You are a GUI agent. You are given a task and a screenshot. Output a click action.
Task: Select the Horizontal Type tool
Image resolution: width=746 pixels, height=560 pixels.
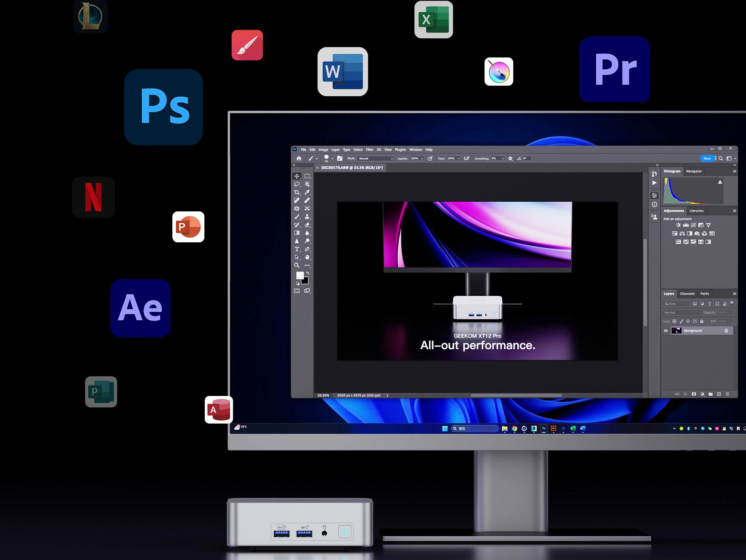coord(297,249)
